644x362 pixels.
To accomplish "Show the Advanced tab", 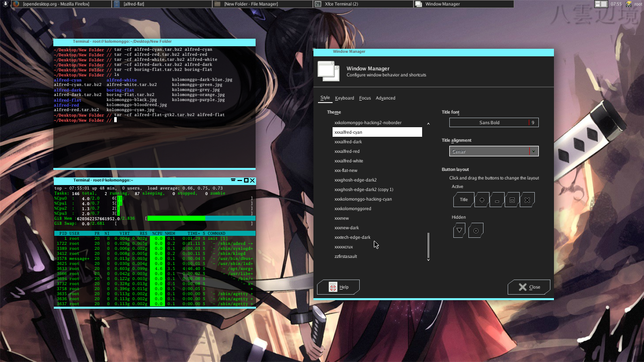I will (385, 98).
